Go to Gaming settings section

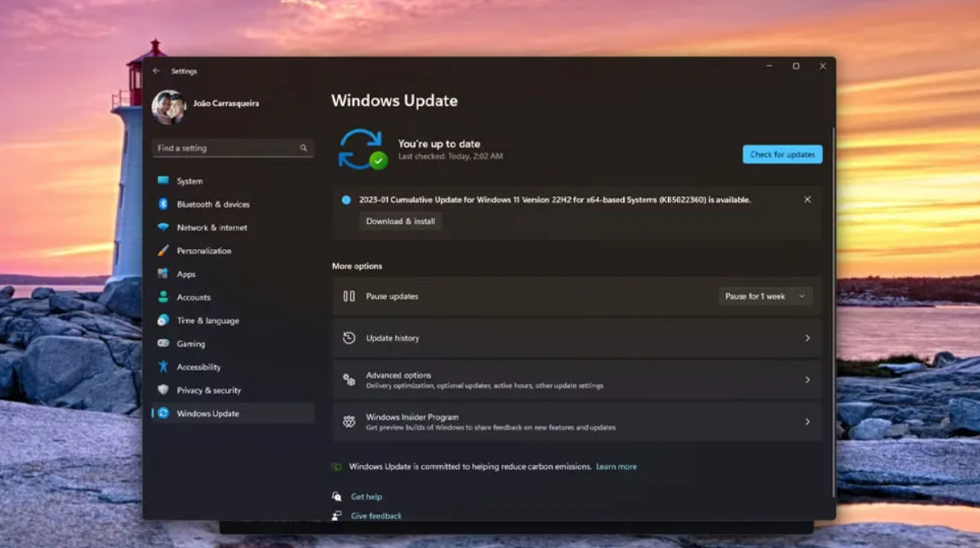(x=191, y=344)
